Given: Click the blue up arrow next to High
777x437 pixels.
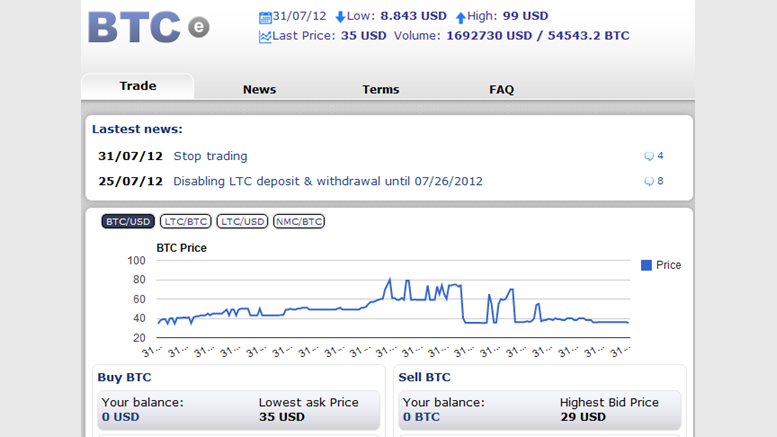Looking at the screenshot, I should [x=460, y=18].
